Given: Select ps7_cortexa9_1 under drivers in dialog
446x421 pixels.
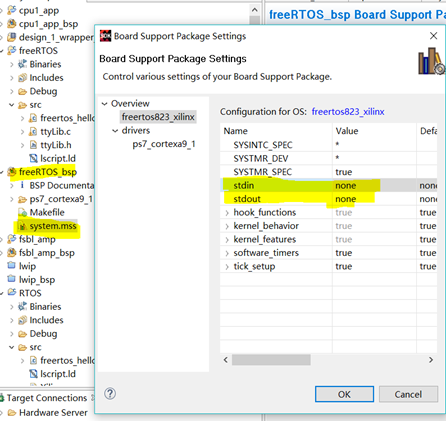Looking at the screenshot, I should pos(164,144).
